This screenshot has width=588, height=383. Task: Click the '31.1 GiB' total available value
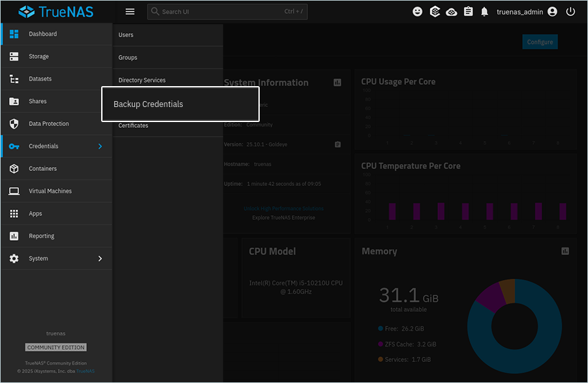[x=409, y=296]
